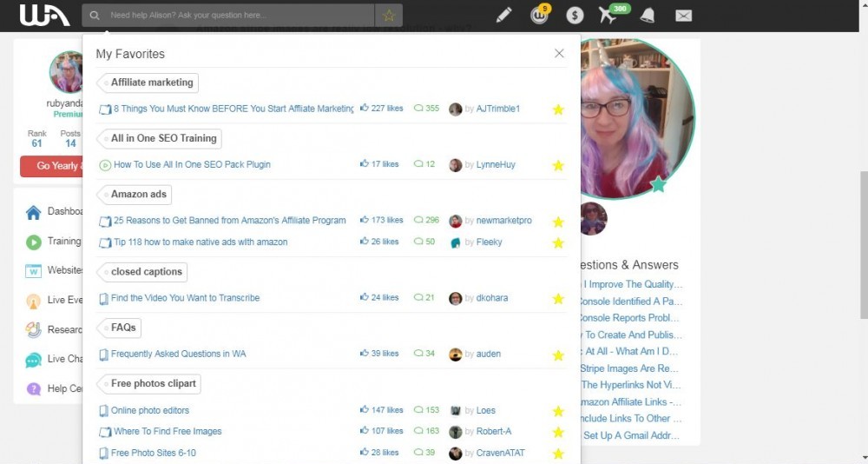868x464 pixels.
Task: Open Fleeky author avatar
Action: point(456,242)
